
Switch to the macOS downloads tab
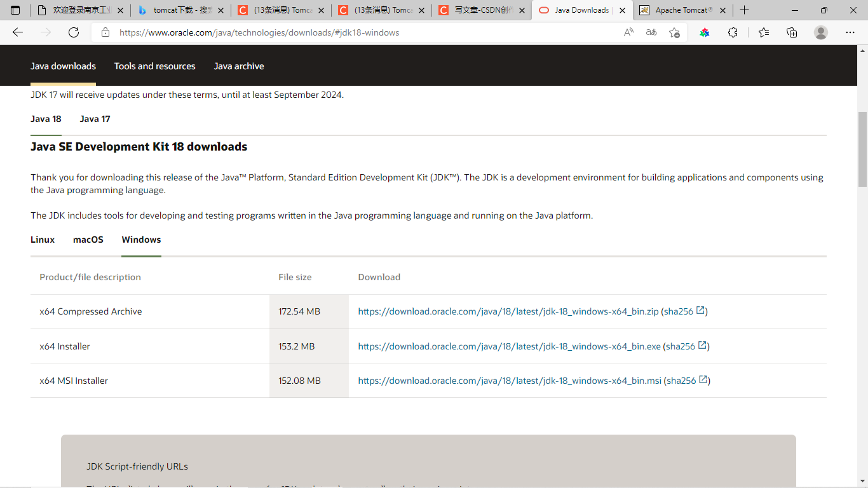coord(88,240)
